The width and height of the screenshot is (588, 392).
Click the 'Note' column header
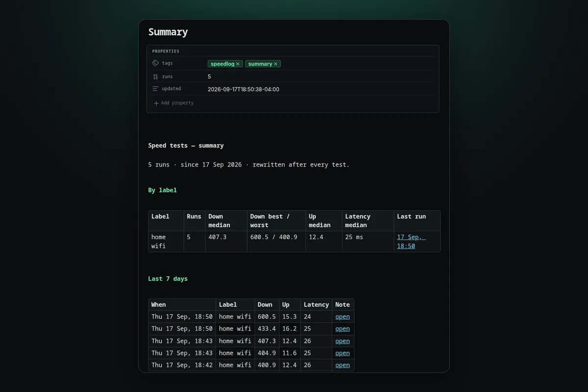(x=343, y=305)
